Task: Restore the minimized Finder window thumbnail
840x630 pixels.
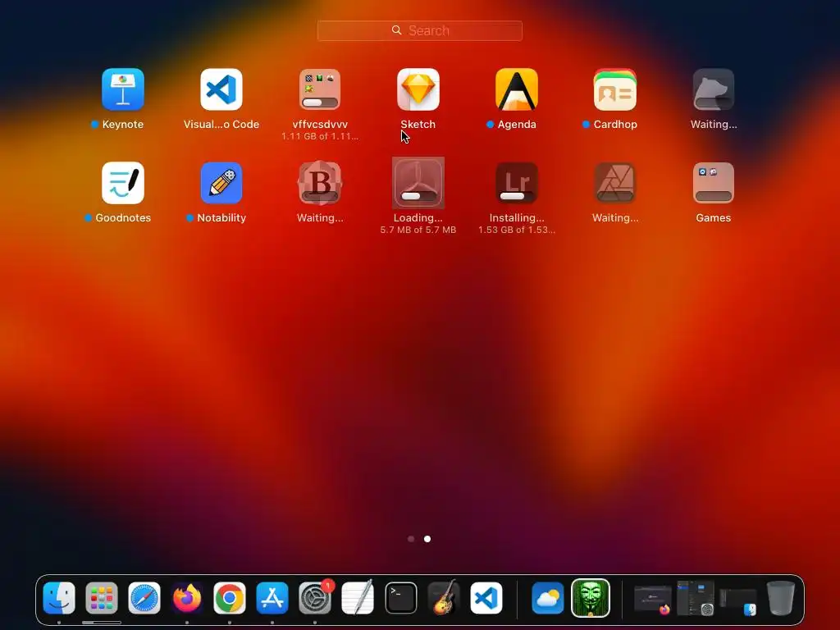Action: tap(738, 601)
